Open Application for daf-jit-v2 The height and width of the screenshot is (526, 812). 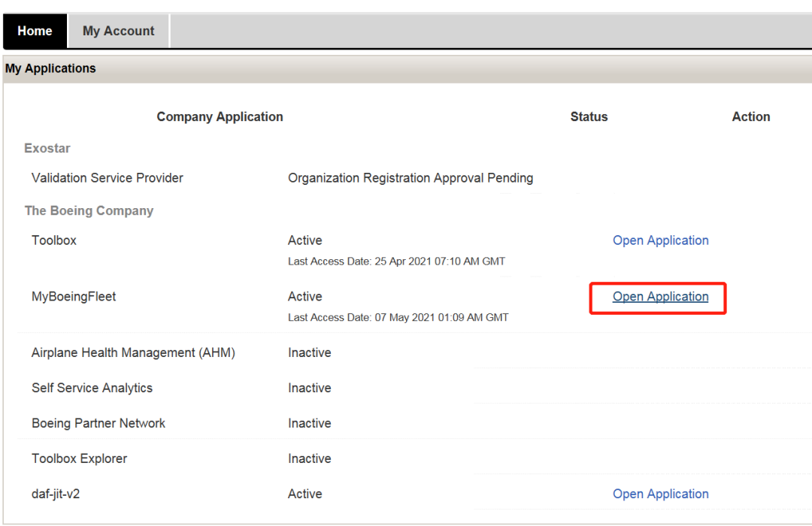660,494
